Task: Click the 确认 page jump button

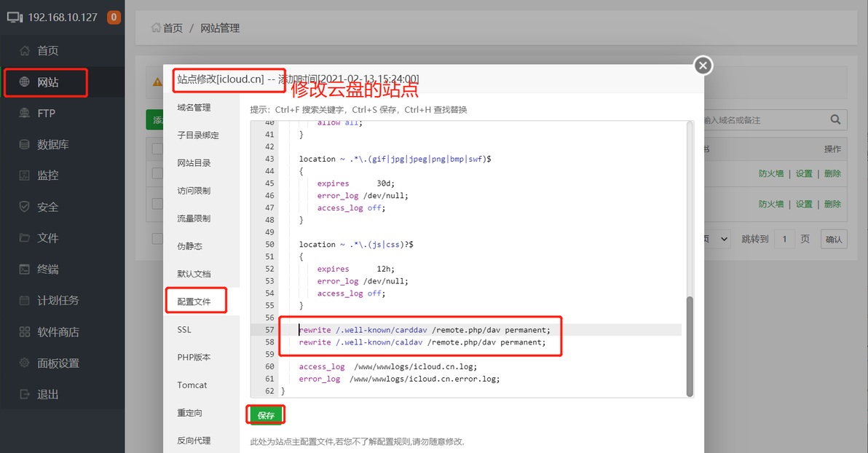Action: coord(834,239)
